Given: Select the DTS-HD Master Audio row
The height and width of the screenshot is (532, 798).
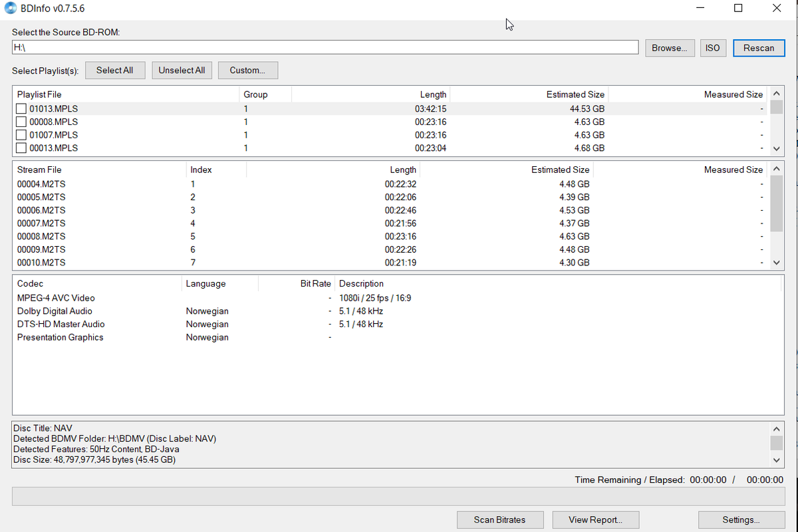Looking at the screenshot, I should point(398,324).
